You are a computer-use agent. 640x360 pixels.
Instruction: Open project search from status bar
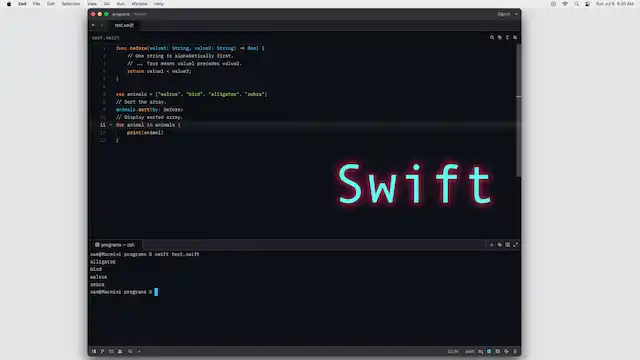(130, 351)
